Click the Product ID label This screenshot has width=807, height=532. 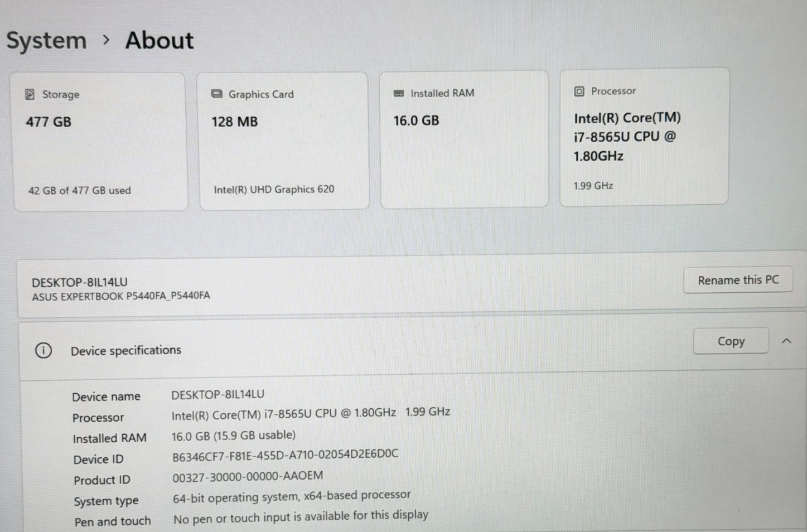[x=102, y=480]
